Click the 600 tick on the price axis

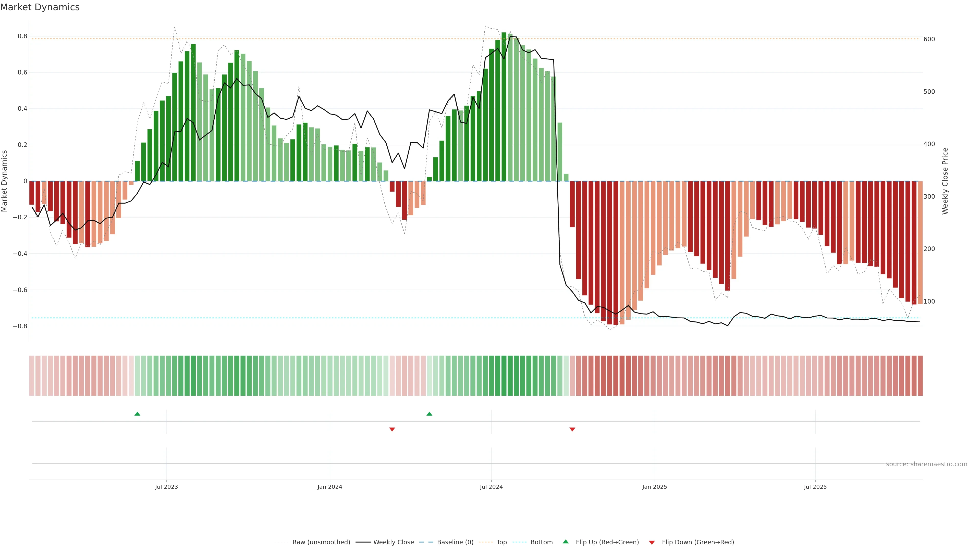(929, 39)
